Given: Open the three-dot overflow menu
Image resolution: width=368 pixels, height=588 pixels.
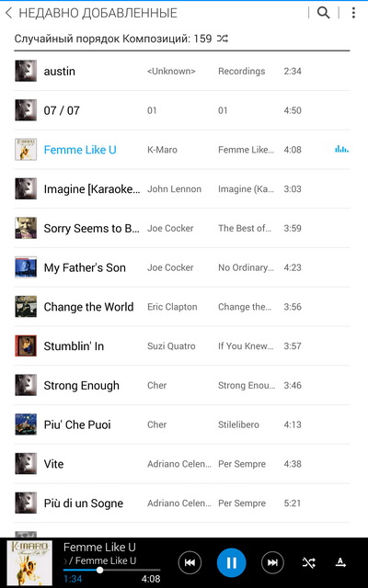Looking at the screenshot, I should (353, 13).
